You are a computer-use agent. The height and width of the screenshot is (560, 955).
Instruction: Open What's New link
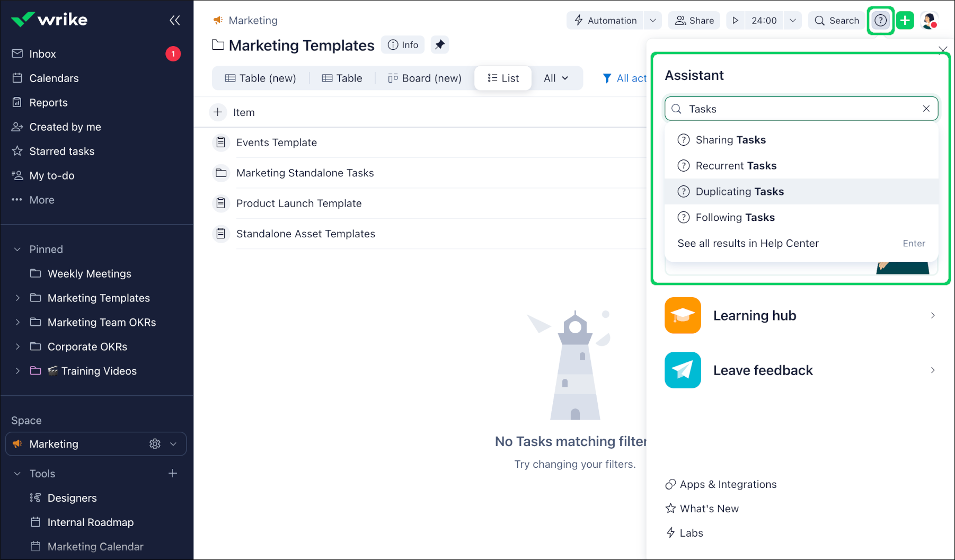point(702,509)
